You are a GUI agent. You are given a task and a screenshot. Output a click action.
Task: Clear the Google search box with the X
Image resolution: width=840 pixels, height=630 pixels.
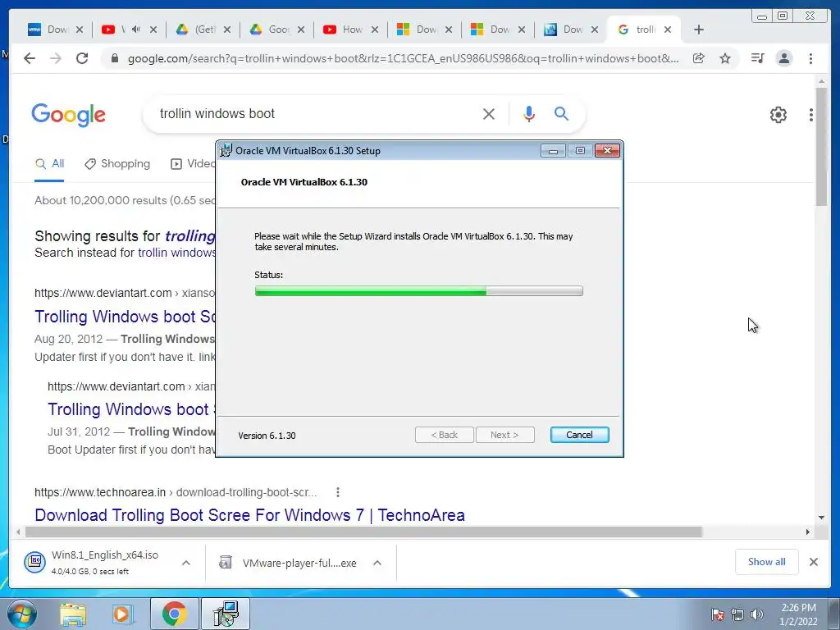(x=489, y=113)
